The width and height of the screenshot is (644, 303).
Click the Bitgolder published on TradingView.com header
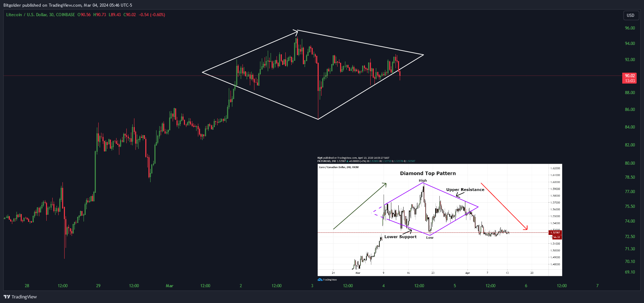(68, 5)
